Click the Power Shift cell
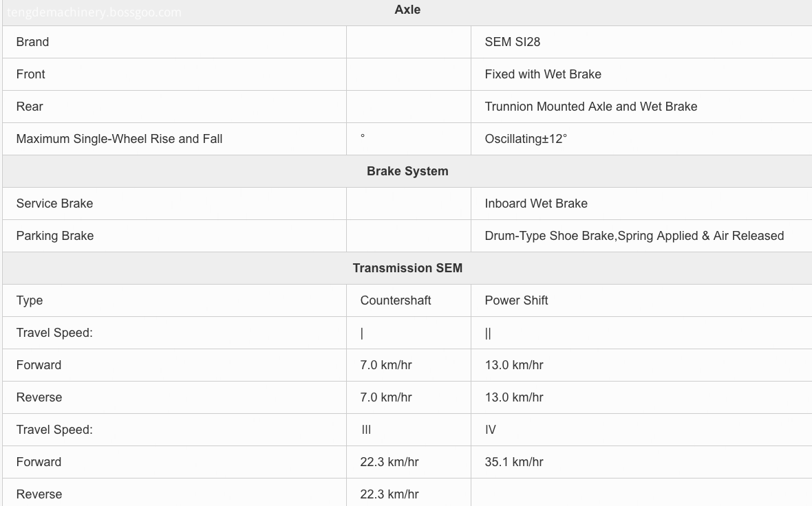The height and width of the screenshot is (506, 812). tap(516, 300)
